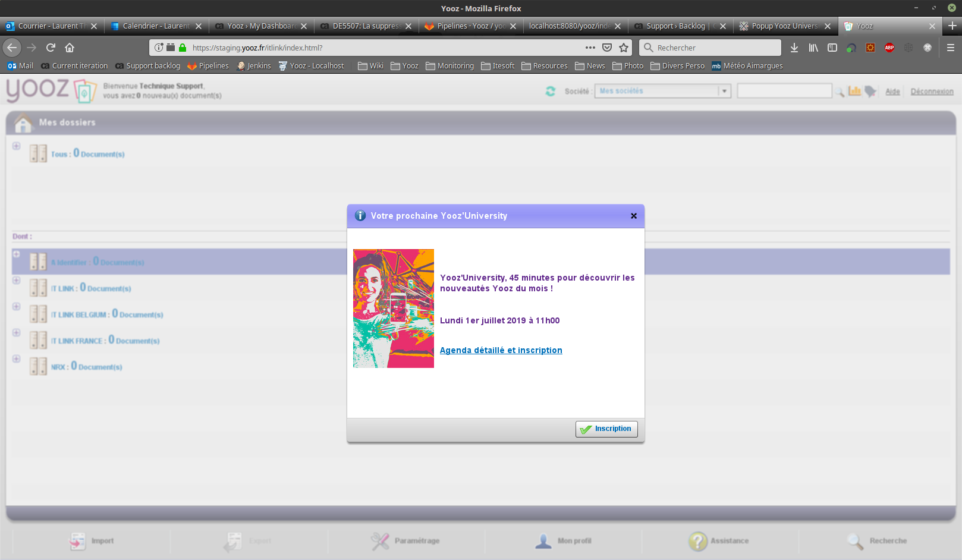Toggle the Firefox sidebar icon
The width and height of the screenshot is (962, 560).
coord(832,48)
